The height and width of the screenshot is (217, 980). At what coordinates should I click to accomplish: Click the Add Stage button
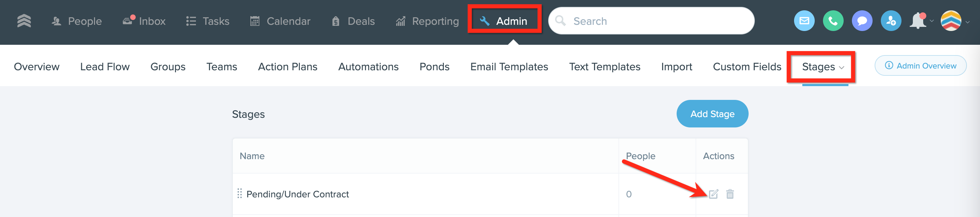pyautogui.click(x=712, y=114)
